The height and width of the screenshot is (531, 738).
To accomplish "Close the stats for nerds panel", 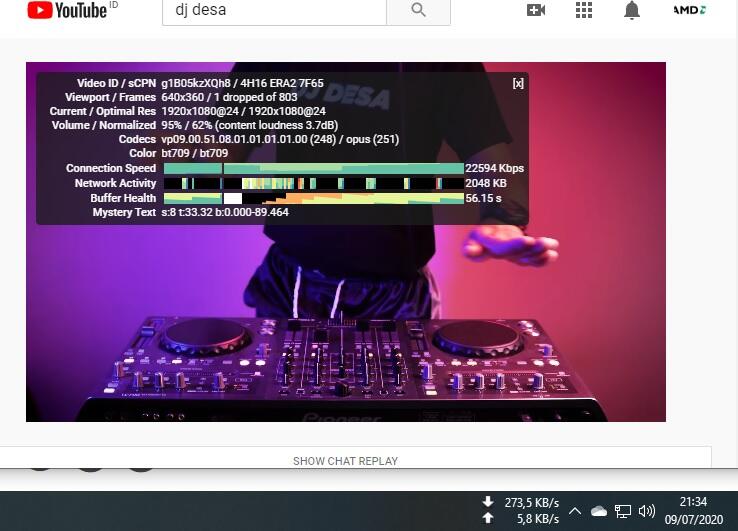I will (x=518, y=84).
